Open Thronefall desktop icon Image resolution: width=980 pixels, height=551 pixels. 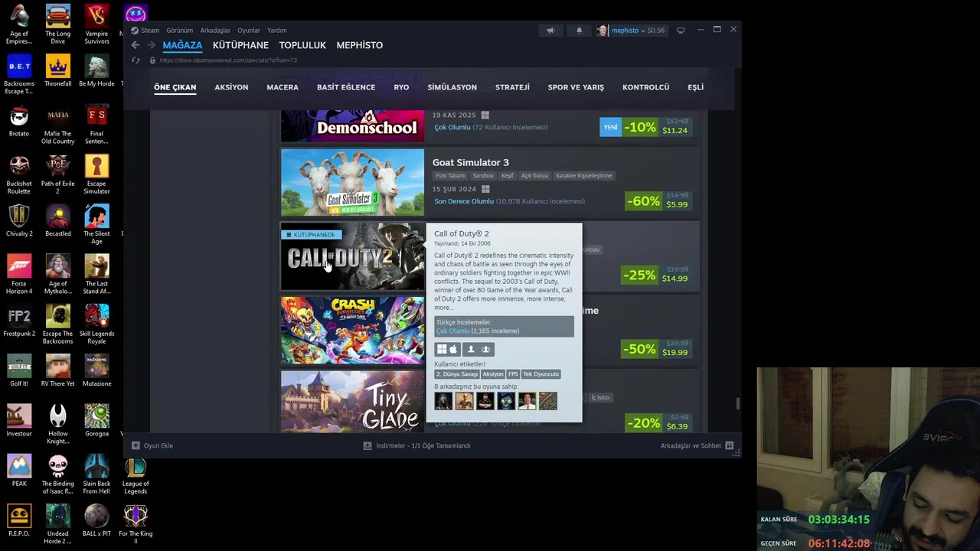57,70
